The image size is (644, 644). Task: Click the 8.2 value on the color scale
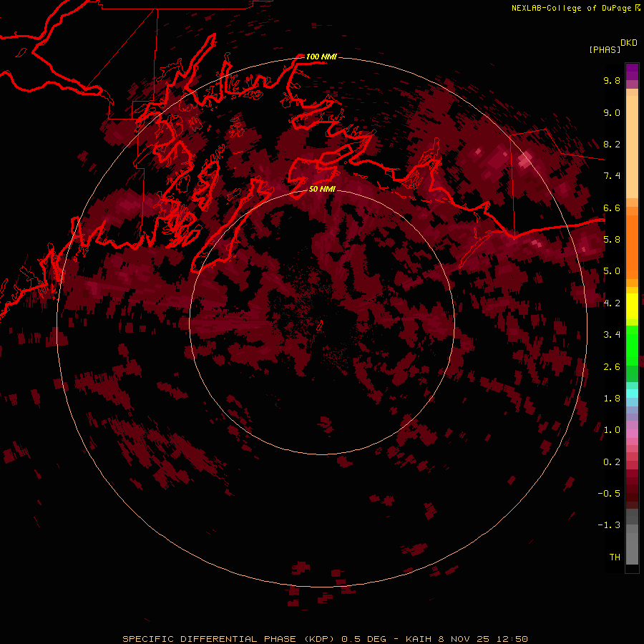[x=612, y=144]
